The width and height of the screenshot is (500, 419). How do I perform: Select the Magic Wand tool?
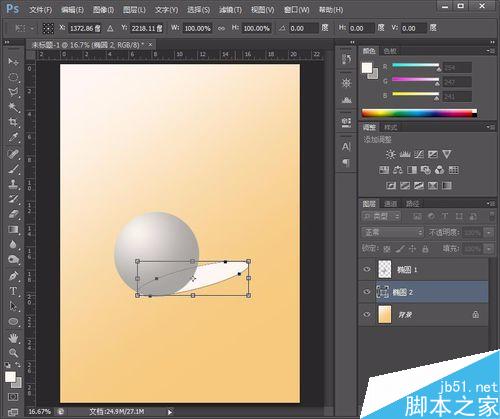(x=13, y=107)
